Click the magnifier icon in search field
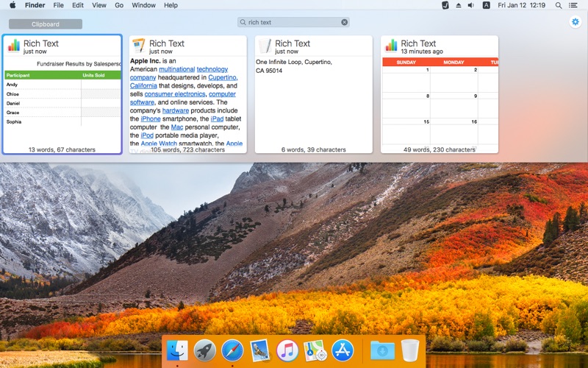The image size is (588, 368). [243, 22]
